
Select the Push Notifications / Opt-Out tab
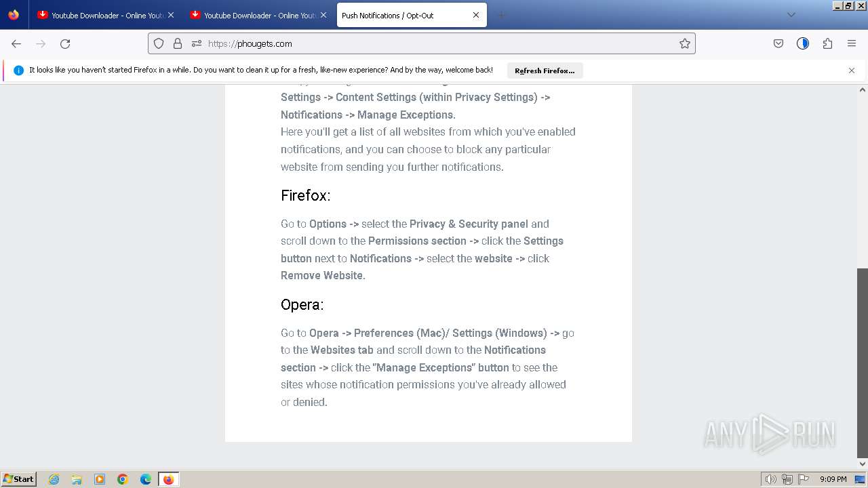click(x=412, y=15)
